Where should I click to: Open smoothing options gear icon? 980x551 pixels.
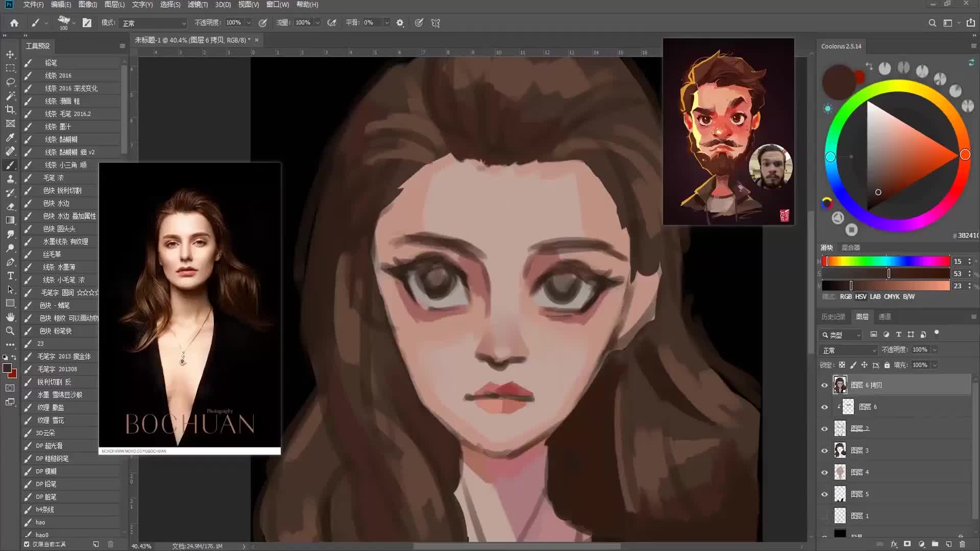[400, 22]
